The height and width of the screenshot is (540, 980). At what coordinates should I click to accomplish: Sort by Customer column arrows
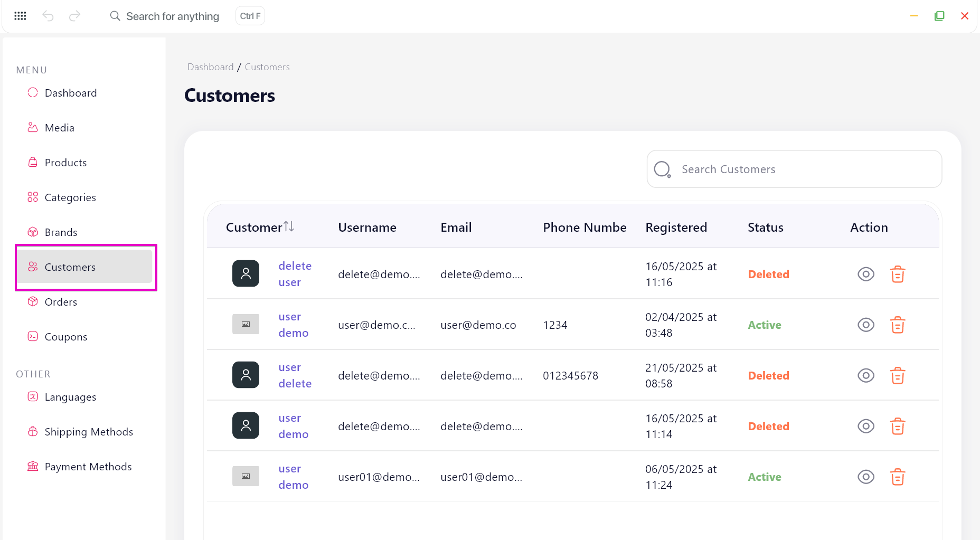click(289, 226)
